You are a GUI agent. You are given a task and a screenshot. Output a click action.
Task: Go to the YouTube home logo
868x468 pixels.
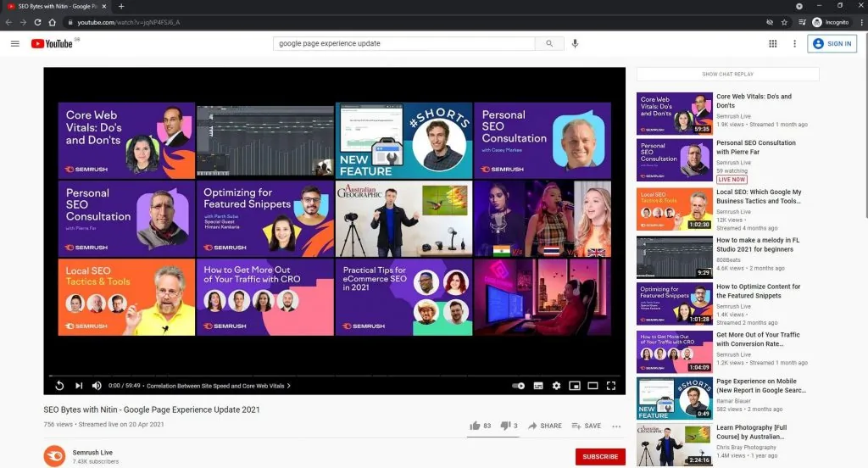[52, 44]
